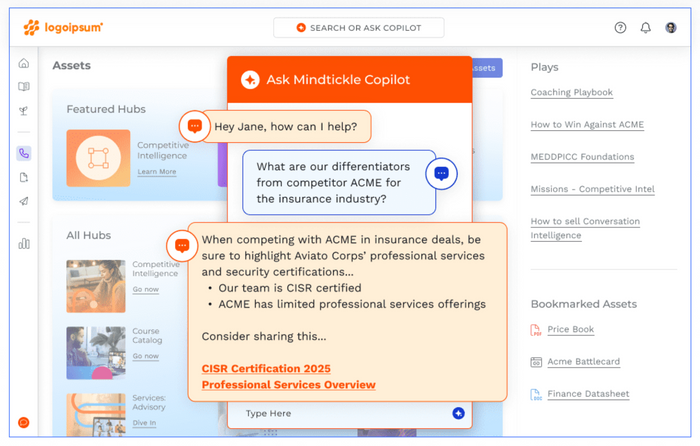Open the paper plane sidebar icon

coord(24,201)
